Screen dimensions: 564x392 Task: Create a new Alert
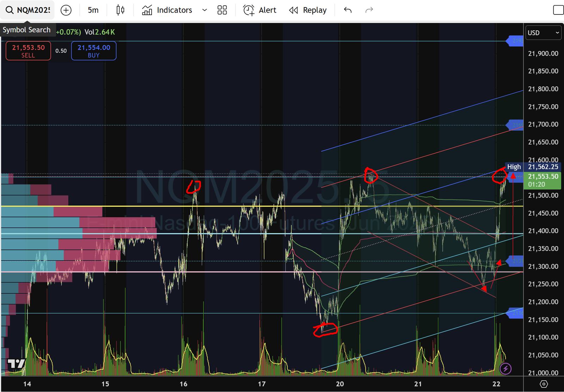tap(260, 10)
